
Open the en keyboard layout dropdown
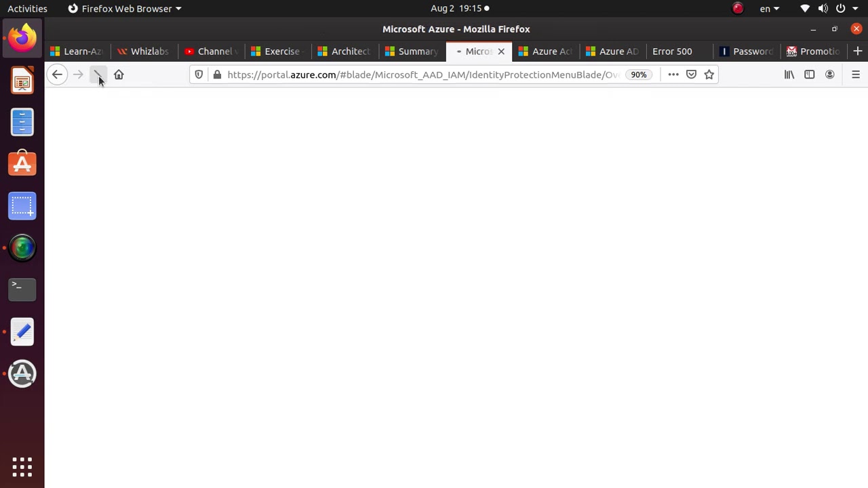tap(769, 9)
